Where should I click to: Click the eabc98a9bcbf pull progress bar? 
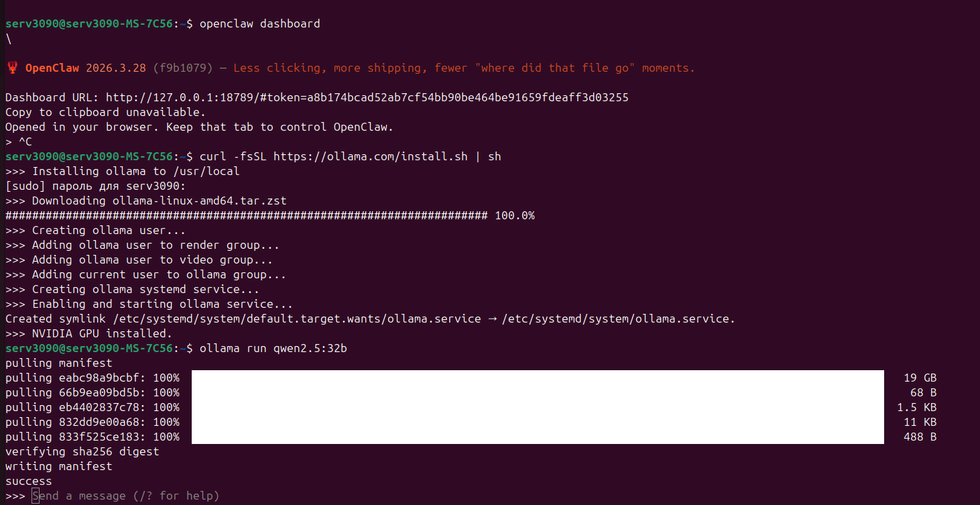point(538,378)
